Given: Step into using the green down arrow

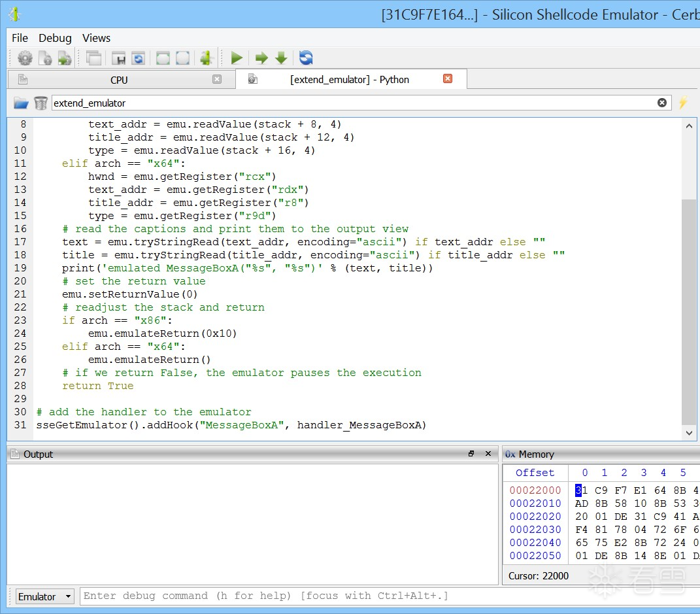Looking at the screenshot, I should coord(281,58).
